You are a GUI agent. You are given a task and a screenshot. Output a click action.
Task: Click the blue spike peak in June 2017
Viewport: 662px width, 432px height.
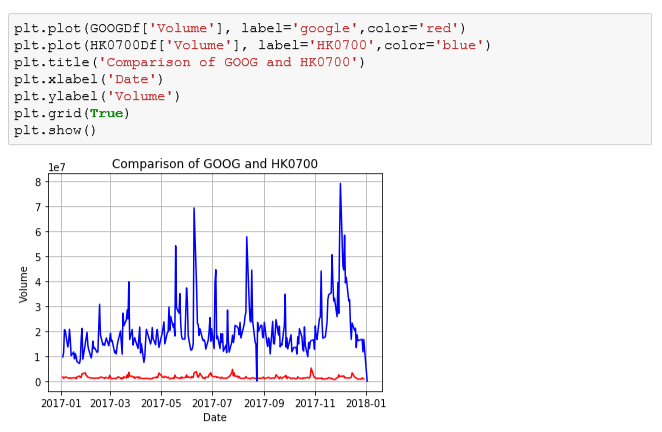click(194, 208)
